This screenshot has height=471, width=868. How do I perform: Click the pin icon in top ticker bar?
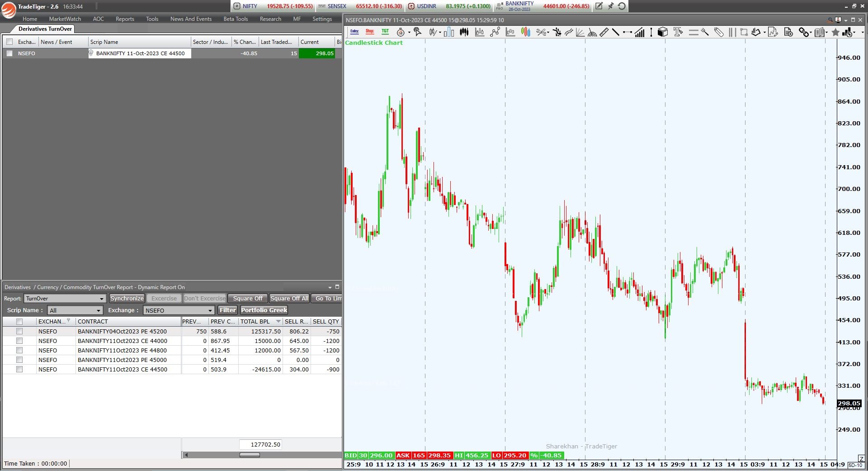pyautogui.click(x=610, y=6)
